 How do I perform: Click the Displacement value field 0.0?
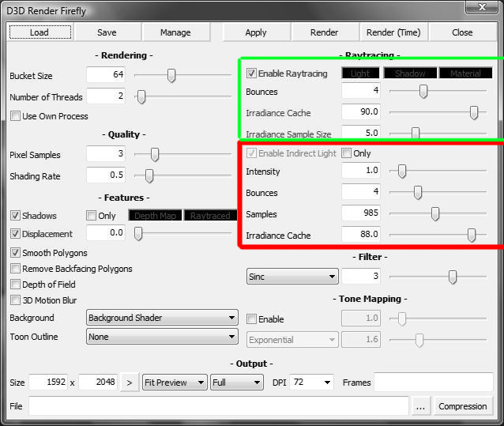tap(106, 233)
